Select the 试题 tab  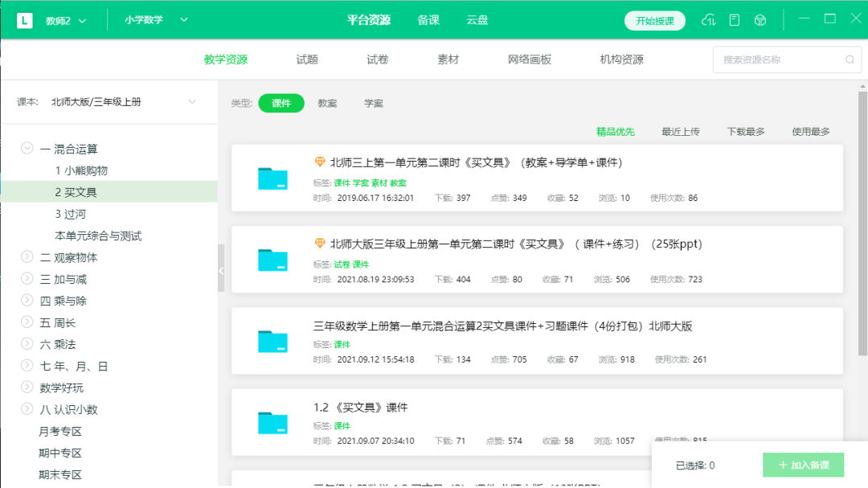click(307, 59)
